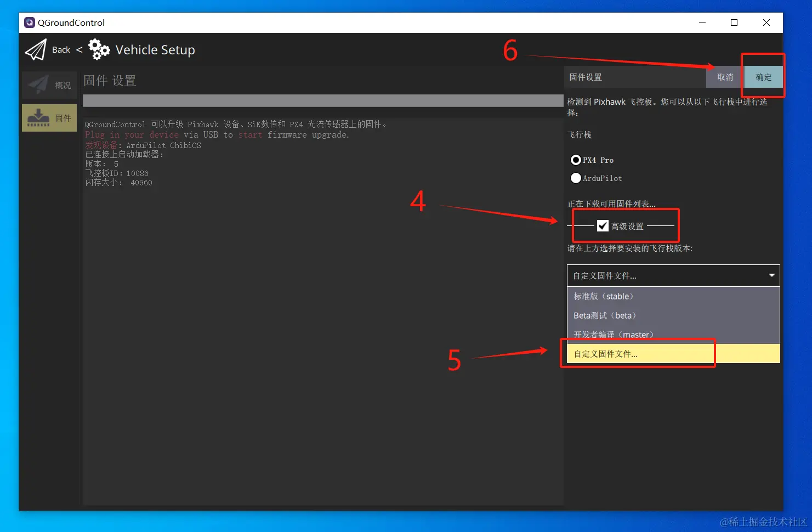Image resolution: width=812 pixels, height=532 pixels.
Task: Click the 固件 设置 page heading
Action: point(110,81)
